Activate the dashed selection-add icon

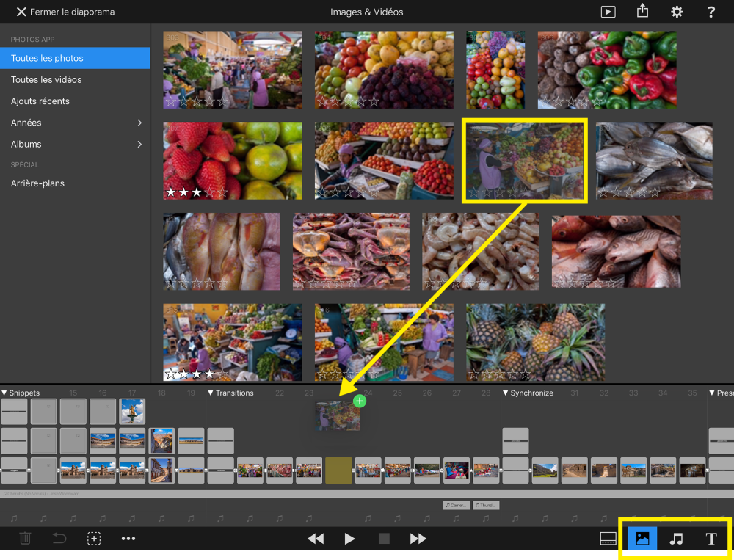pos(94,539)
